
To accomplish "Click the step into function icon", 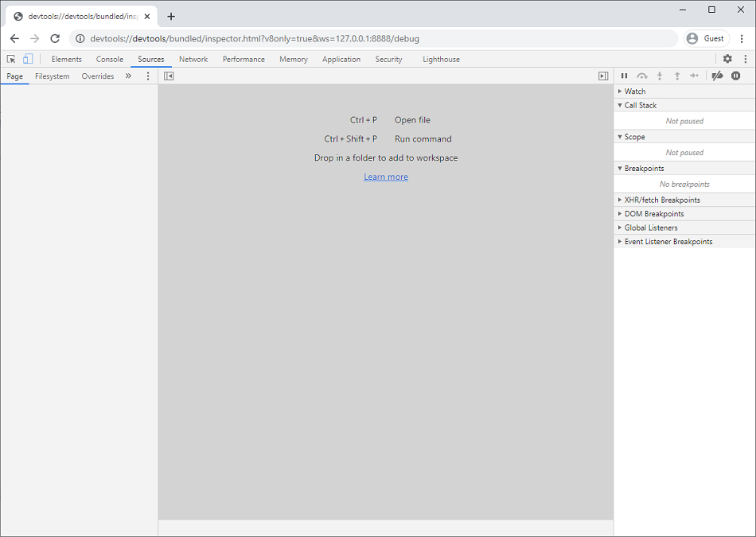I will click(x=660, y=76).
